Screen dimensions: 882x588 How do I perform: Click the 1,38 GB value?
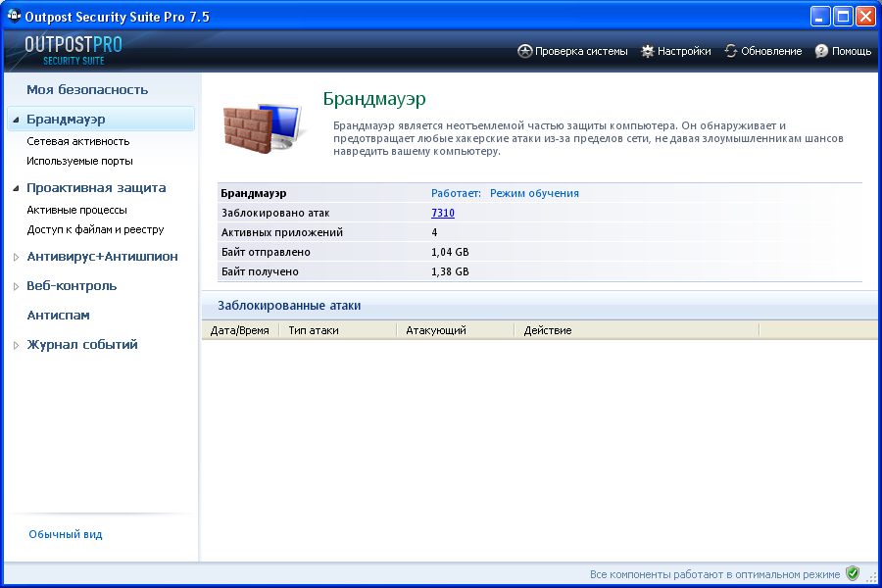point(450,271)
